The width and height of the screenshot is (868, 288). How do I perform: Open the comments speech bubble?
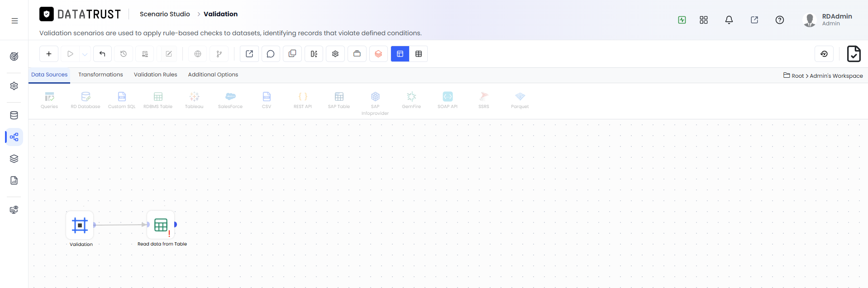click(271, 54)
